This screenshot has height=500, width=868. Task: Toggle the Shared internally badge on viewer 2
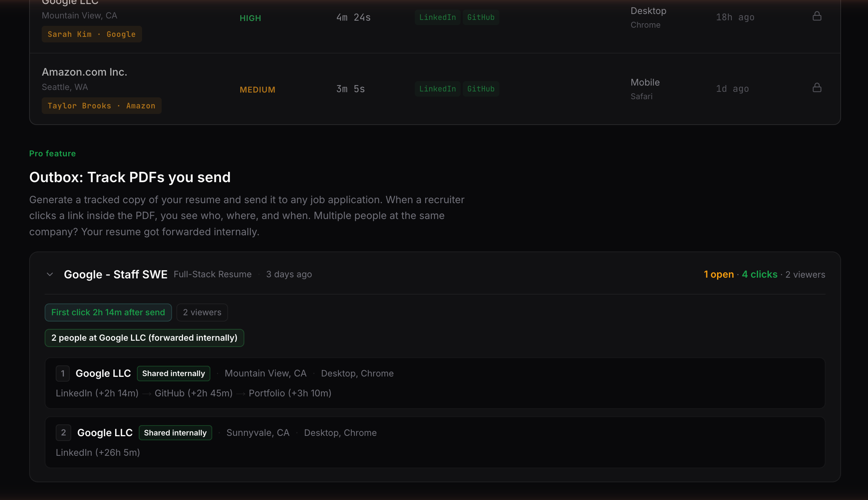(x=175, y=433)
